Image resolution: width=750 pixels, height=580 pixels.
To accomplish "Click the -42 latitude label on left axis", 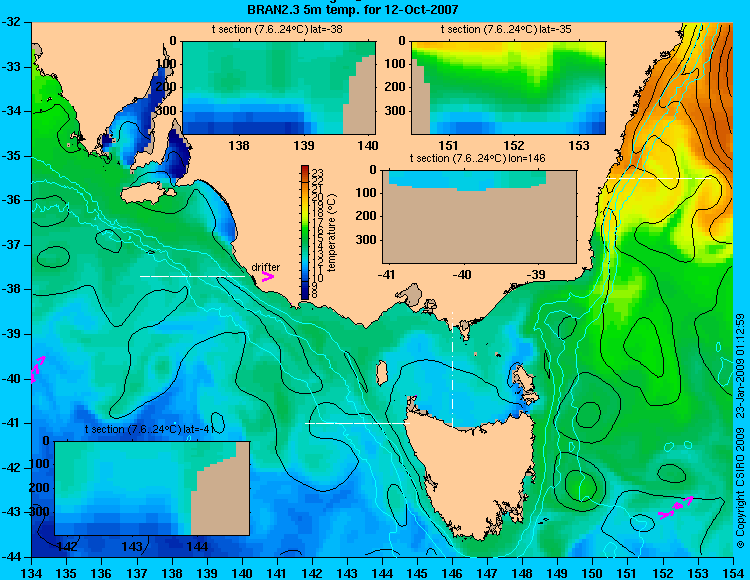I will 11,468.
